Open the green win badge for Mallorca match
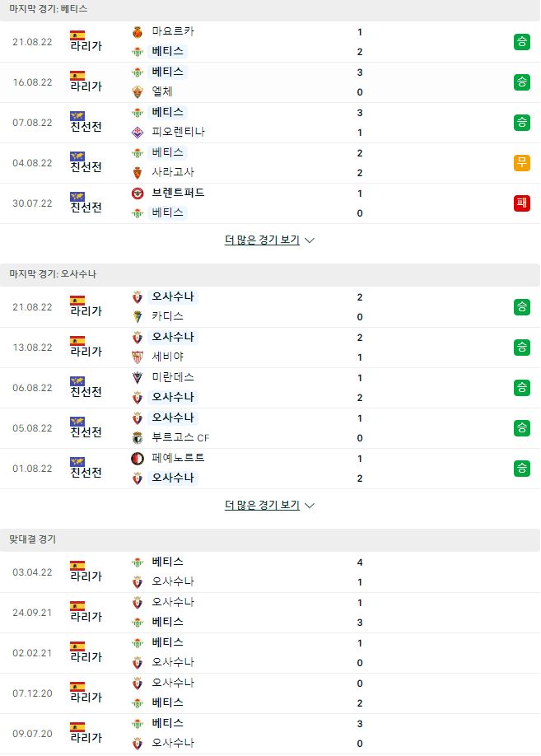 coord(522,42)
